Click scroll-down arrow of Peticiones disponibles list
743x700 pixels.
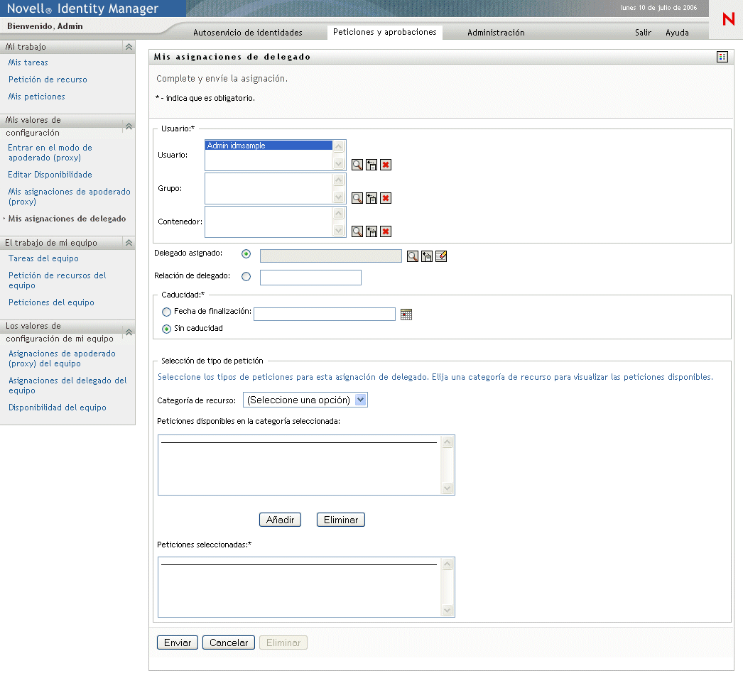click(x=448, y=488)
